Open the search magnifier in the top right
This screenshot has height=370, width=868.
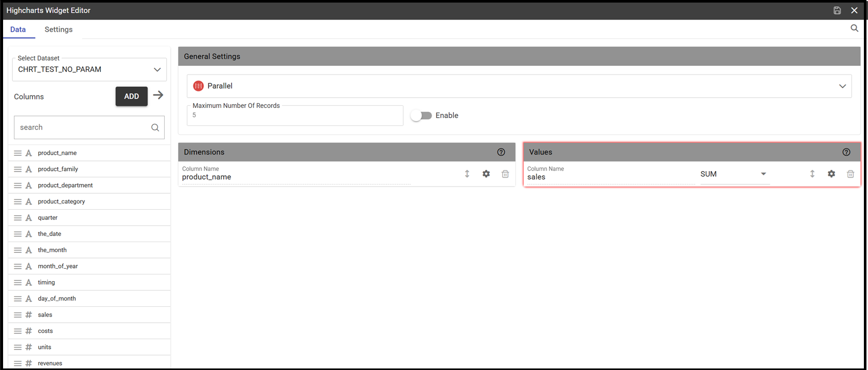coord(854,28)
